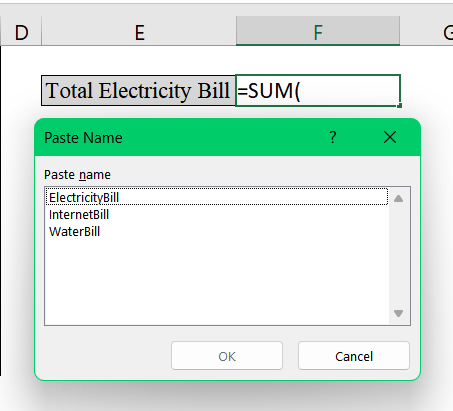Screen dimensions: 453x411
Task: Select column D header
Action: 21,31
